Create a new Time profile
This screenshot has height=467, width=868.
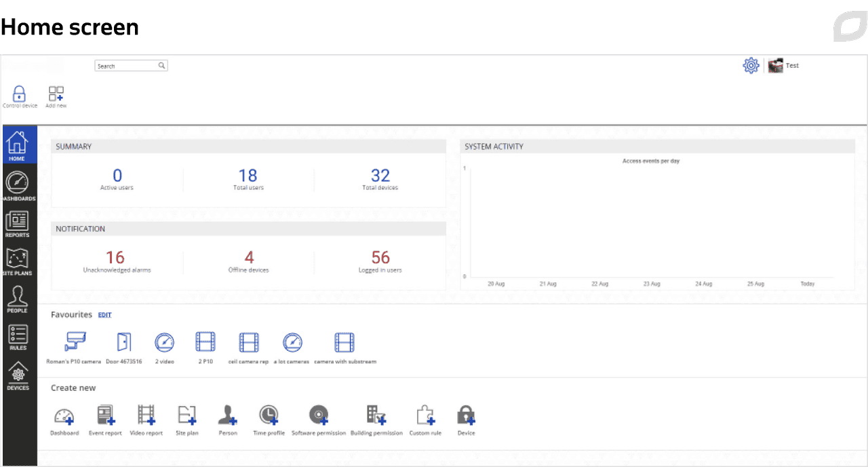pos(269,415)
